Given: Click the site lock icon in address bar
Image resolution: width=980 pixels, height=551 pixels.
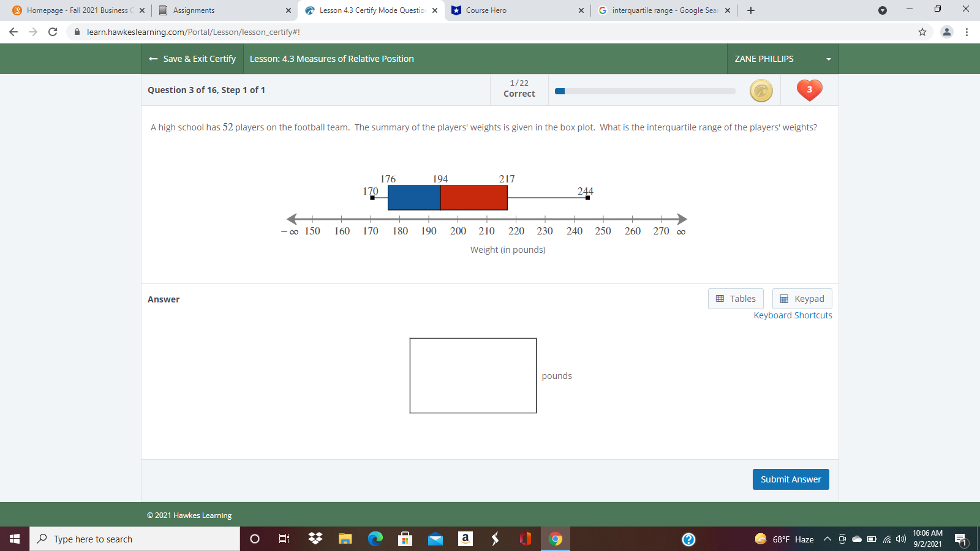Looking at the screenshot, I should click(77, 32).
